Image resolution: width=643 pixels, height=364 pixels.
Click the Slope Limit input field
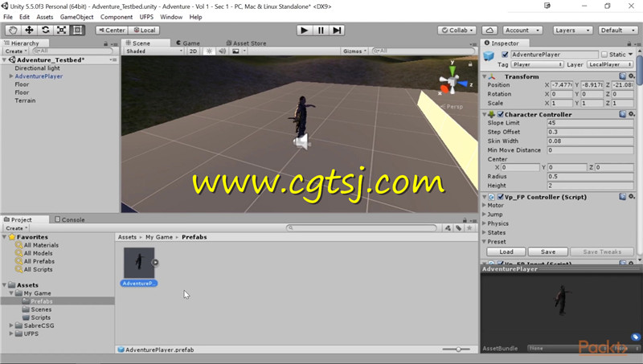tap(590, 123)
